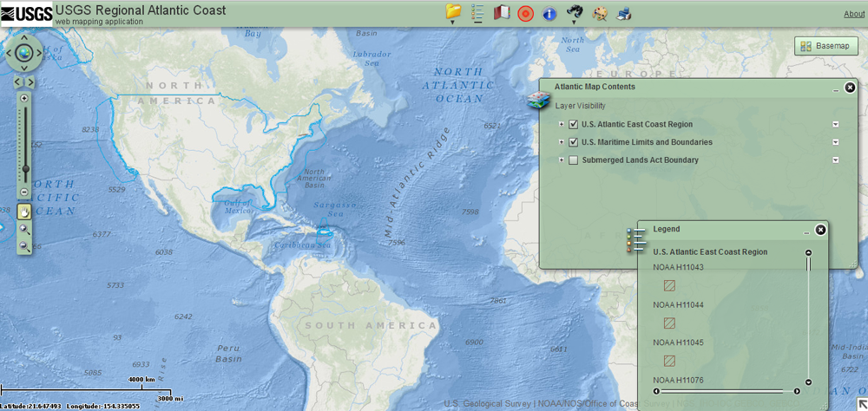This screenshot has height=411, width=868.
Task: Uncheck U.S. Atlantic East Coast Region layer
Action: coord(574,125)
